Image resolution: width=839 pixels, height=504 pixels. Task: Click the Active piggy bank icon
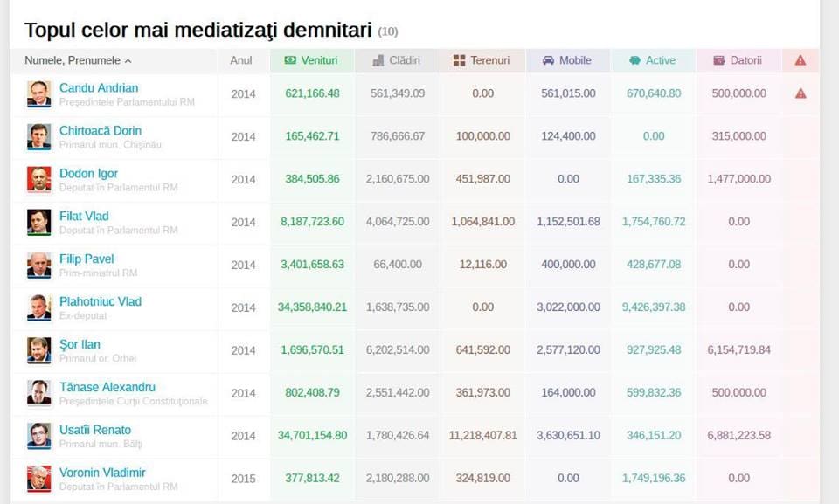tap(634, 60)
